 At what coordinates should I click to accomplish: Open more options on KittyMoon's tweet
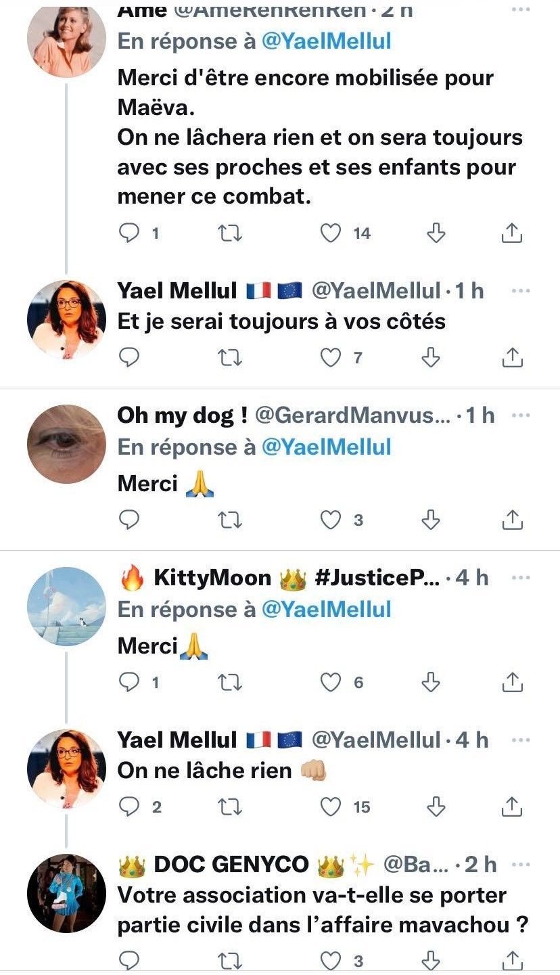coord(521,578)
